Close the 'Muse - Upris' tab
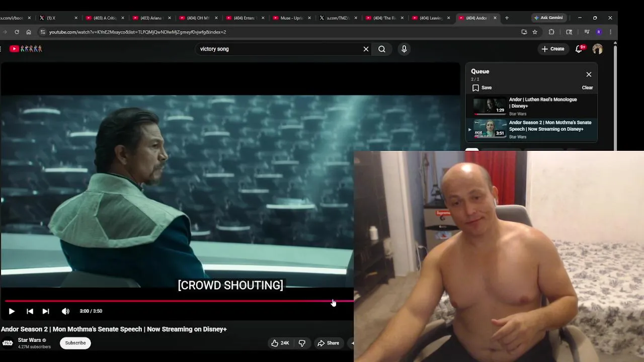Viewport: 644px width, 362px height. [309, 18]
